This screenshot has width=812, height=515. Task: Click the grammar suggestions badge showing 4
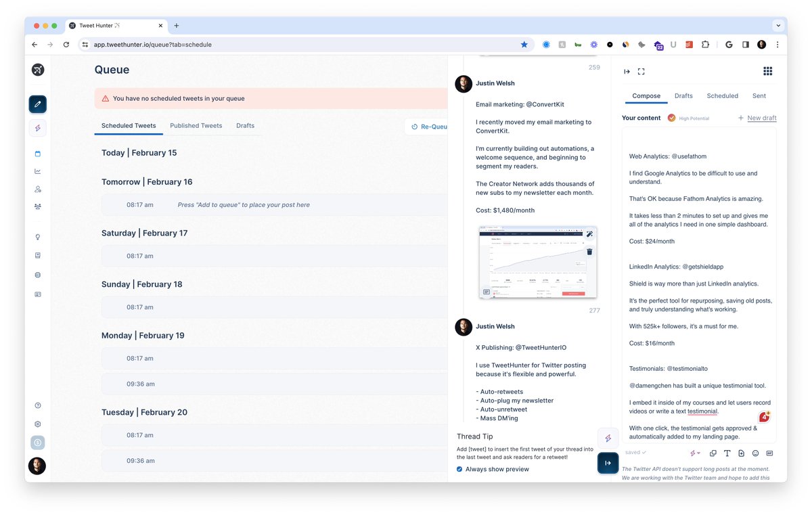[764, 417]
